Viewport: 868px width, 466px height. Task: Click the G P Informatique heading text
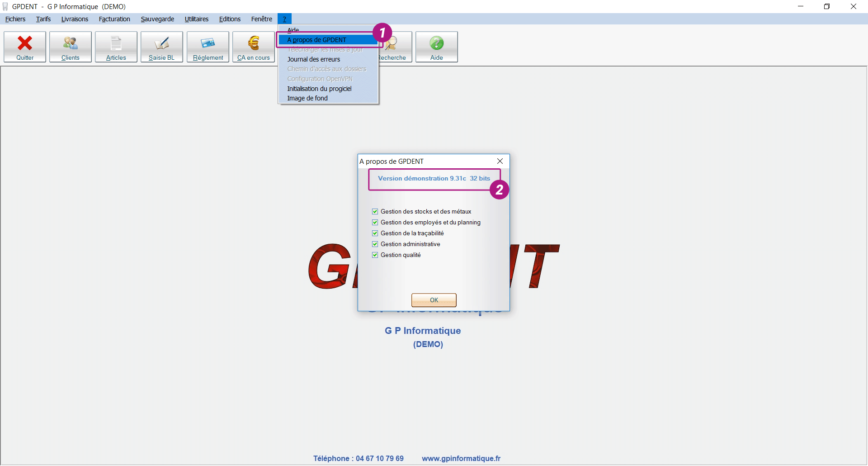pos(423,331)
